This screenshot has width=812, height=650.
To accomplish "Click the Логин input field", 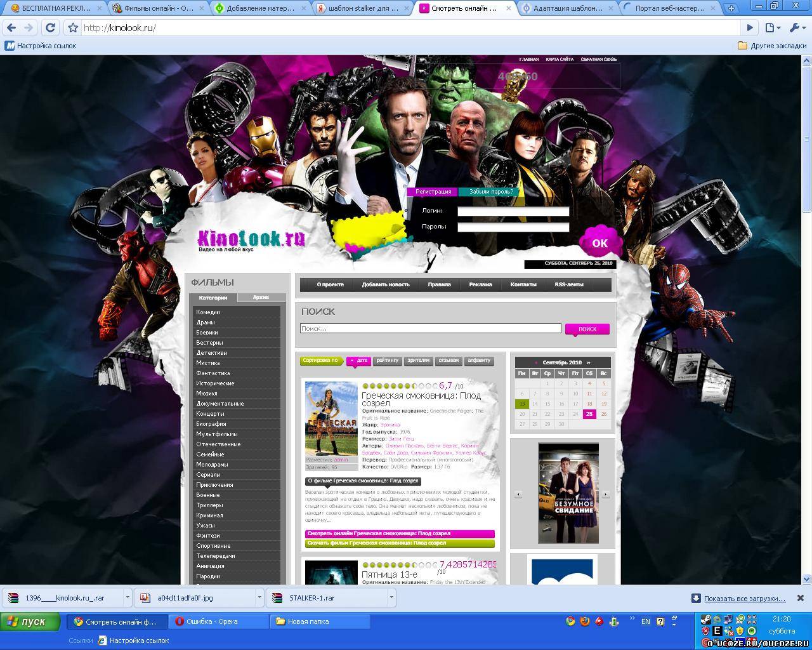I will tap(513, 211).
